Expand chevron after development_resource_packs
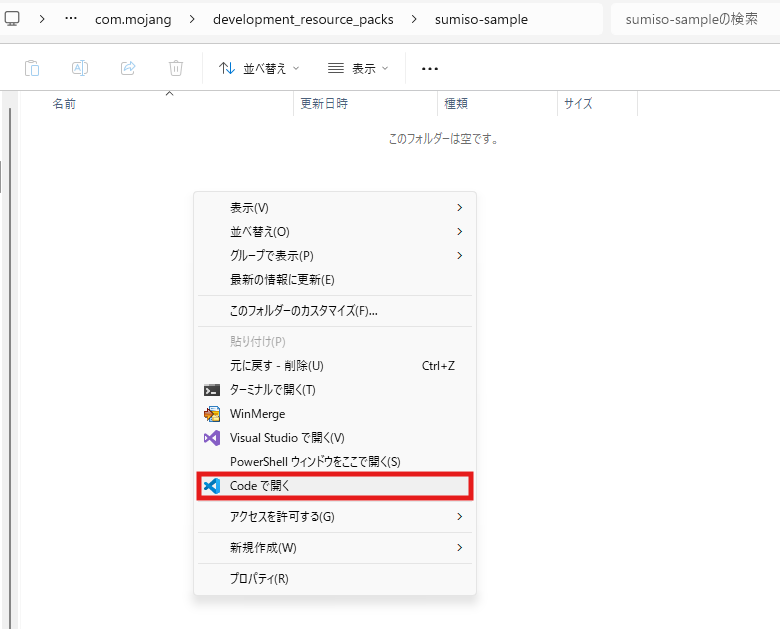780x629 pixels. [414, 19]
